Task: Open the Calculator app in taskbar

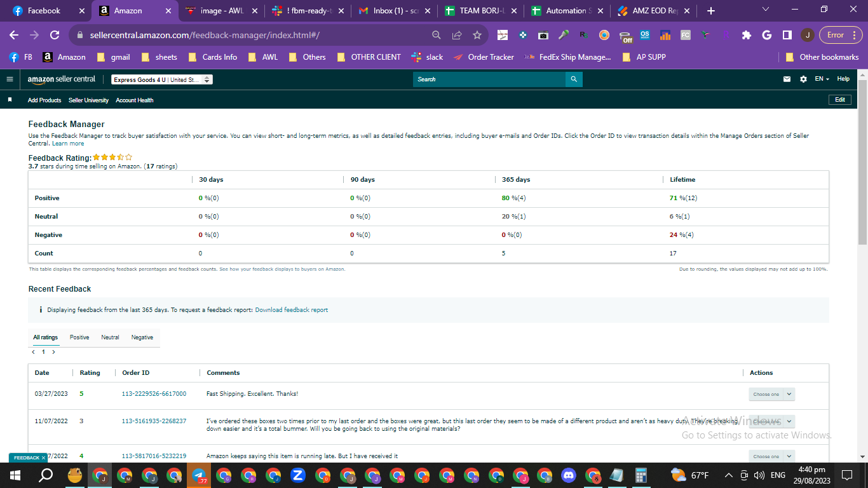Action: coord(641,475)
